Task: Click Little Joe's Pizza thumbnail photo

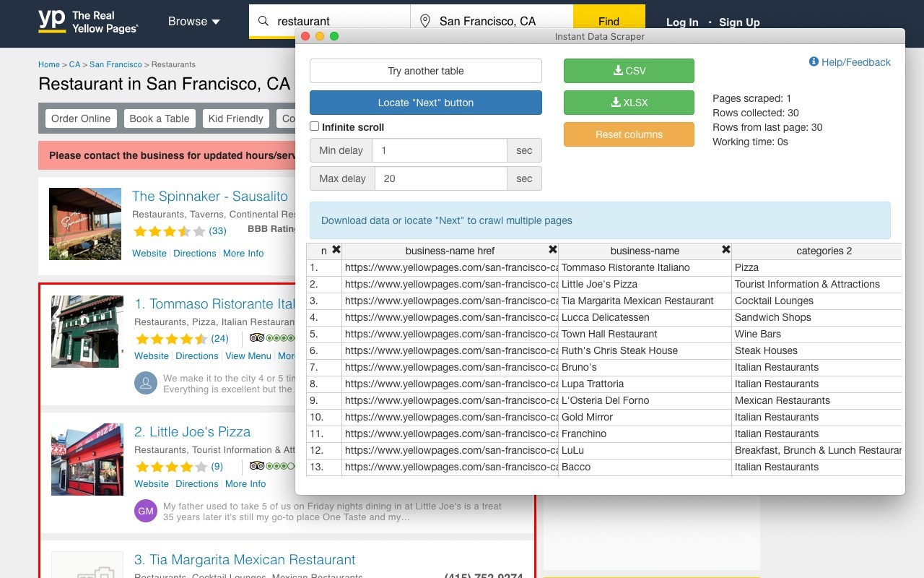Action: tap(87, 460)
